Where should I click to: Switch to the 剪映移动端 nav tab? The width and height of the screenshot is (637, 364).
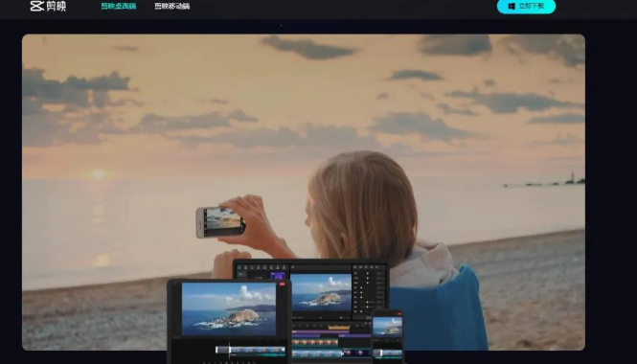[x=171, y=6]
